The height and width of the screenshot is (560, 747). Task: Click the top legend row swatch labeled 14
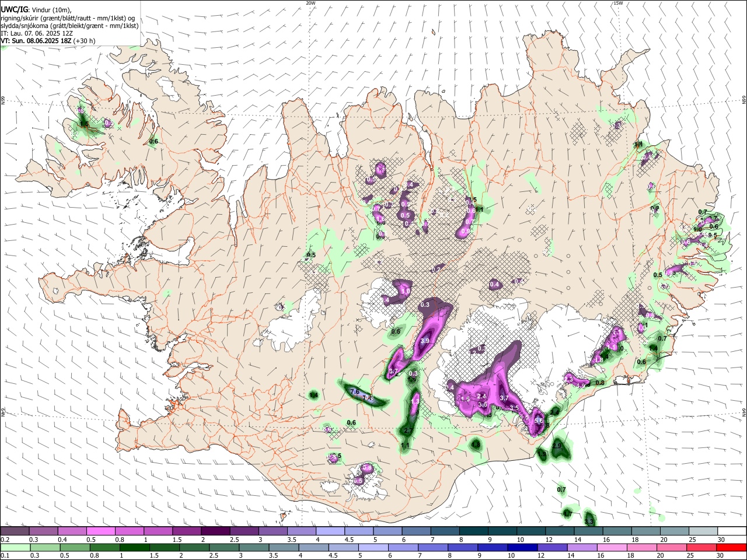coord(587,531)
